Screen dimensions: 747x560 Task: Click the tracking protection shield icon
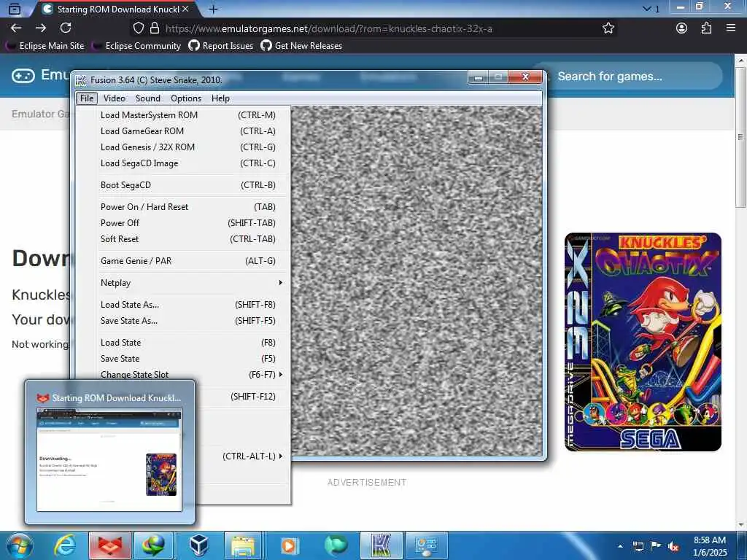click(x=139, y=28)
